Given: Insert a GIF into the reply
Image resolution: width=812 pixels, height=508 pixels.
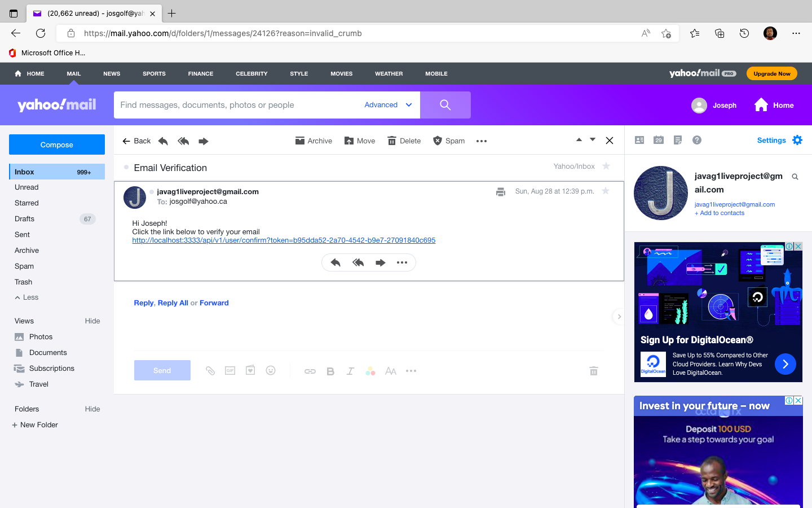Looking at the screenshot, I should pos(230,370).
